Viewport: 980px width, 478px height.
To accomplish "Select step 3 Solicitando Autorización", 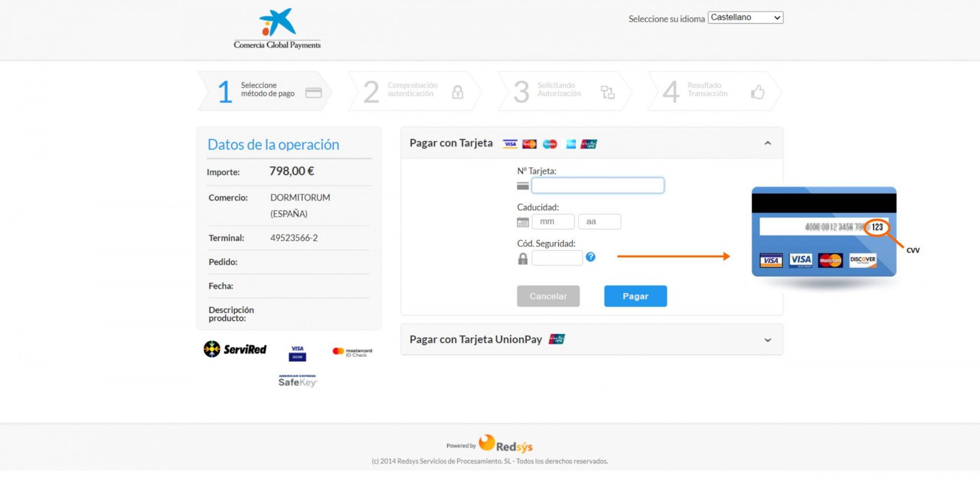I will tap(565, 91).
